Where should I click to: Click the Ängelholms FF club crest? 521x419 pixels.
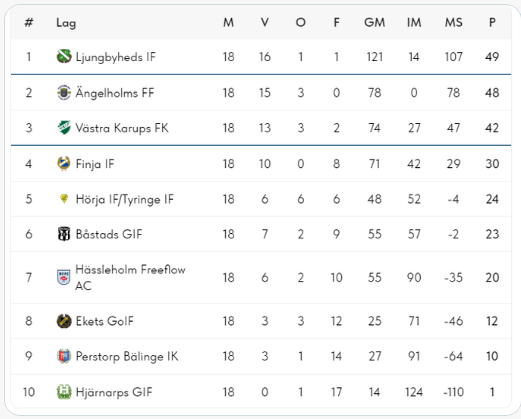tap(64, 92)
